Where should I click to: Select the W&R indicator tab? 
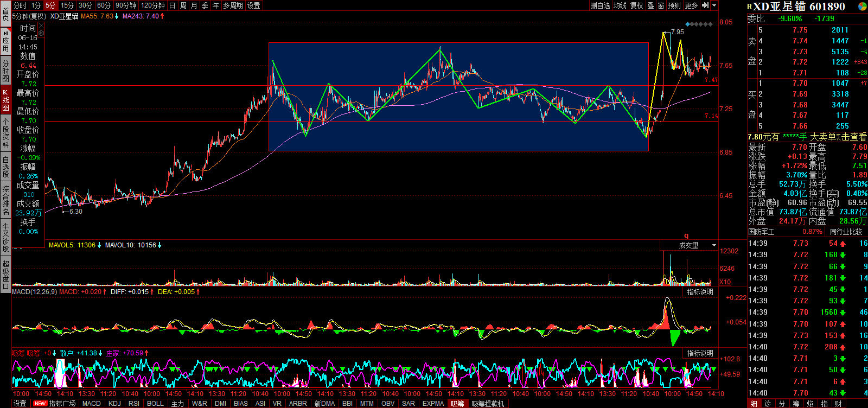point(199,404)
